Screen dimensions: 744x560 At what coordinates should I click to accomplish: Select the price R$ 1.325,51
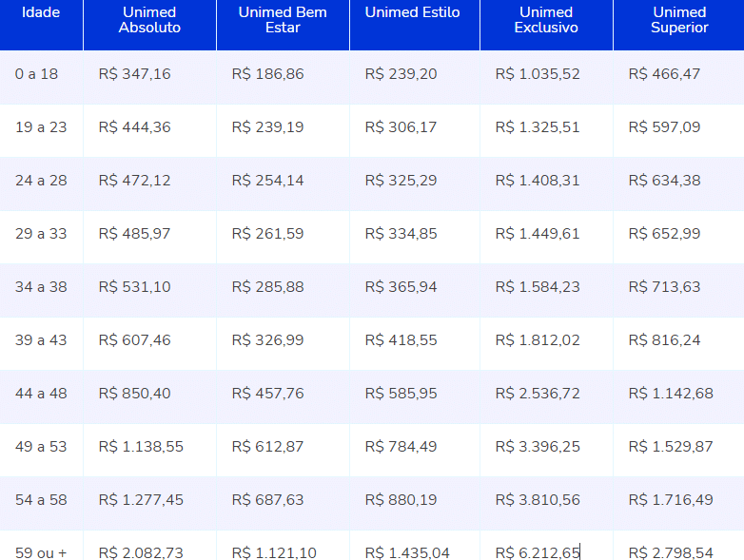click(x=538, y=127)
